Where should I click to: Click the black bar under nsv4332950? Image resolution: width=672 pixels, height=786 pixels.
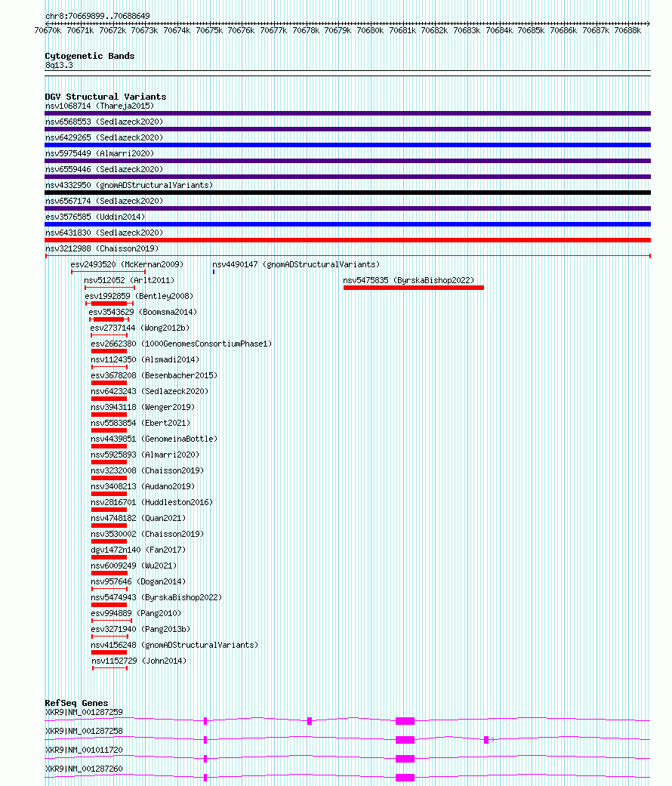pos(348,193)
